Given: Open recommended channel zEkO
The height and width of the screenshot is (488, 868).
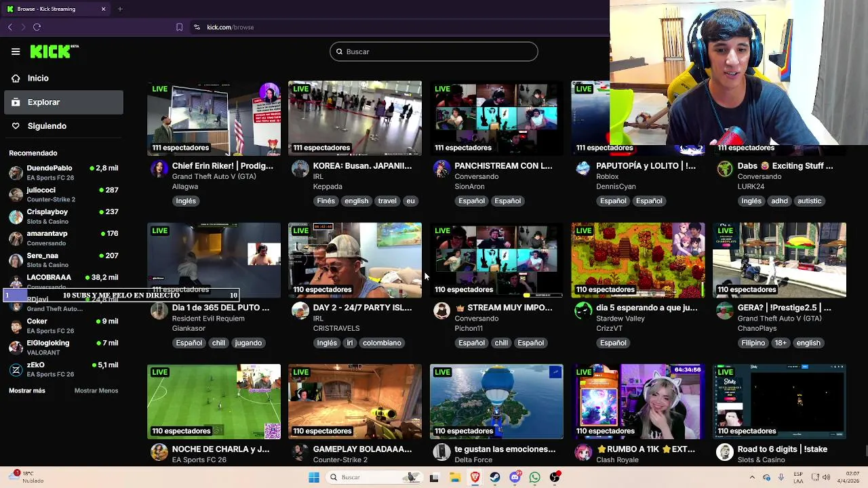Looking at the screenshot, I should [x=64, y=369].
